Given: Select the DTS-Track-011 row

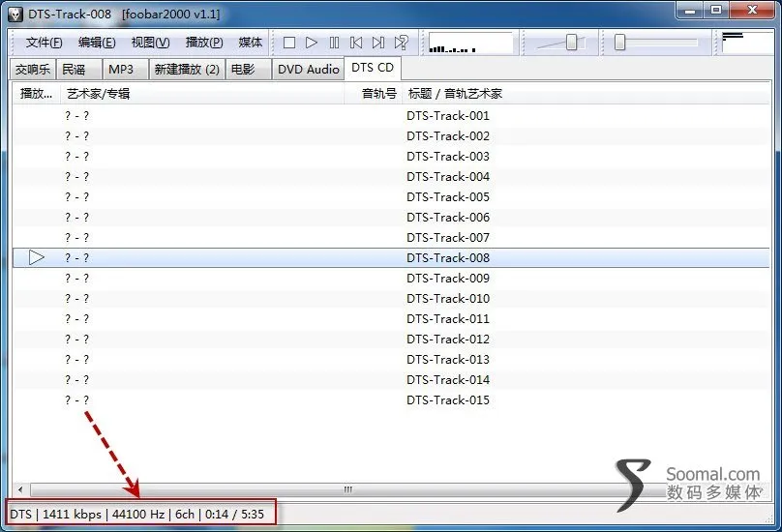Looking at the screenshot, I should click(391, 319).
